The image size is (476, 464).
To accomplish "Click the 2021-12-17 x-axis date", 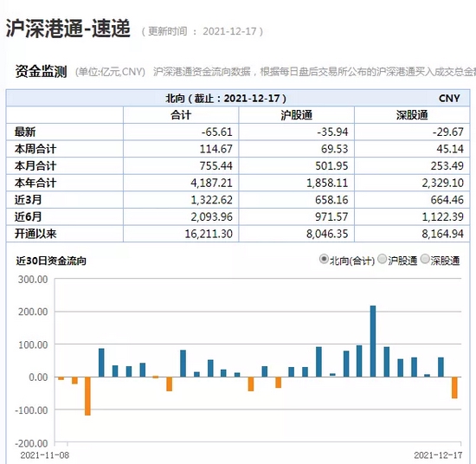I will (x=438, y=455).
